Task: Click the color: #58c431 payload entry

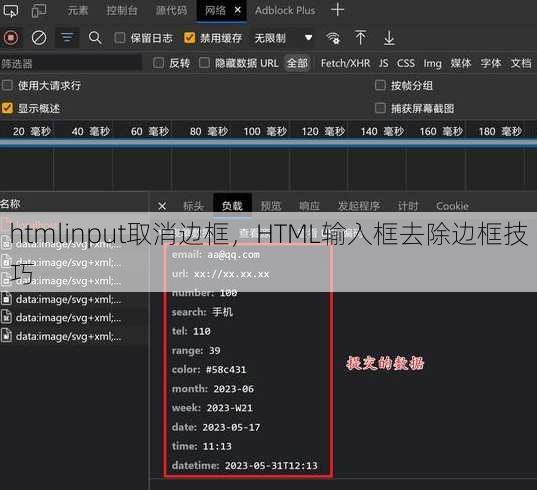Action: point(209,369)
